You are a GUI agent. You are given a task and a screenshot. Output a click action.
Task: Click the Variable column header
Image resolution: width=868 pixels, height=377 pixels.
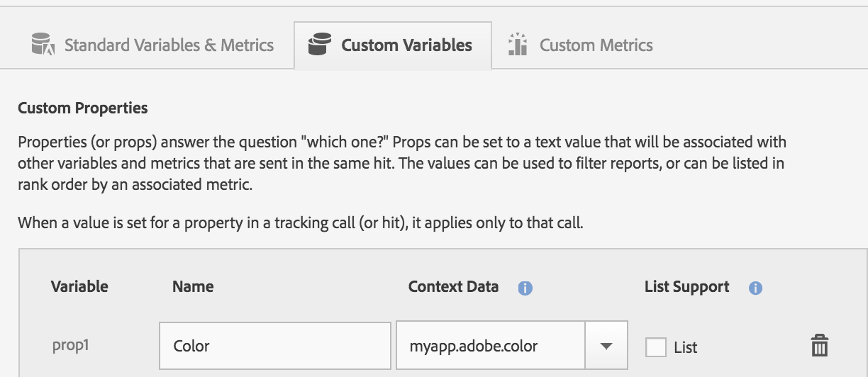click(79, 286)
